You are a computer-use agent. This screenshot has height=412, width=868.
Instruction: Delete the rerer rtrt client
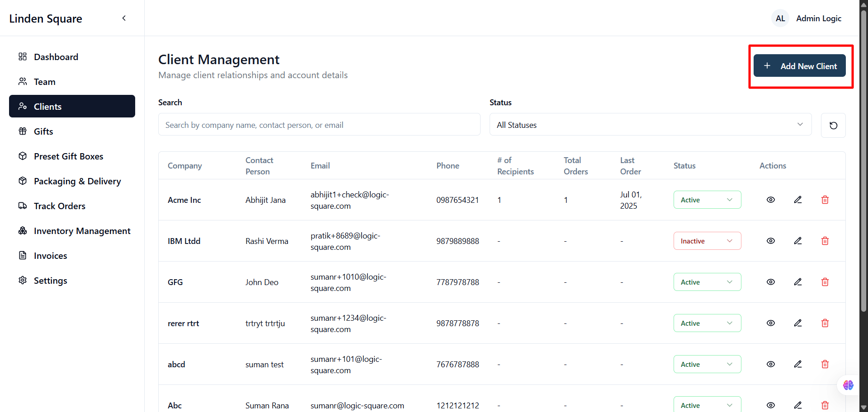pyautogui.click(x=825, y=323)
